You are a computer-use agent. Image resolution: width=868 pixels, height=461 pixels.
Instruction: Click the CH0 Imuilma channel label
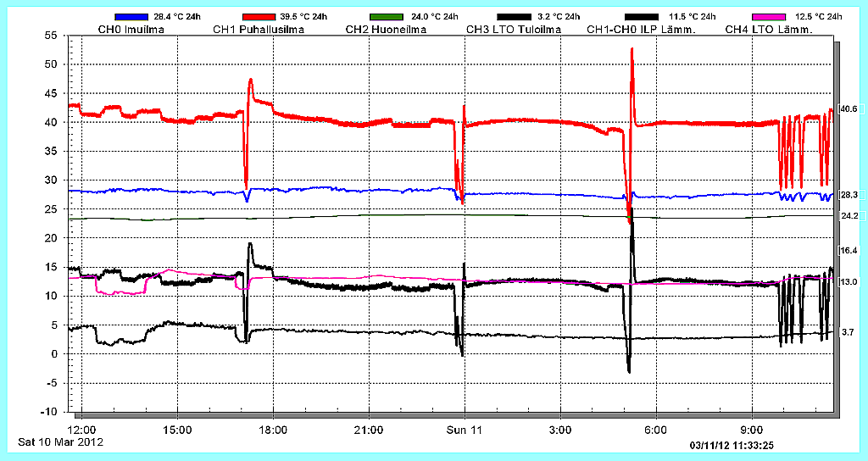(131, 30)
